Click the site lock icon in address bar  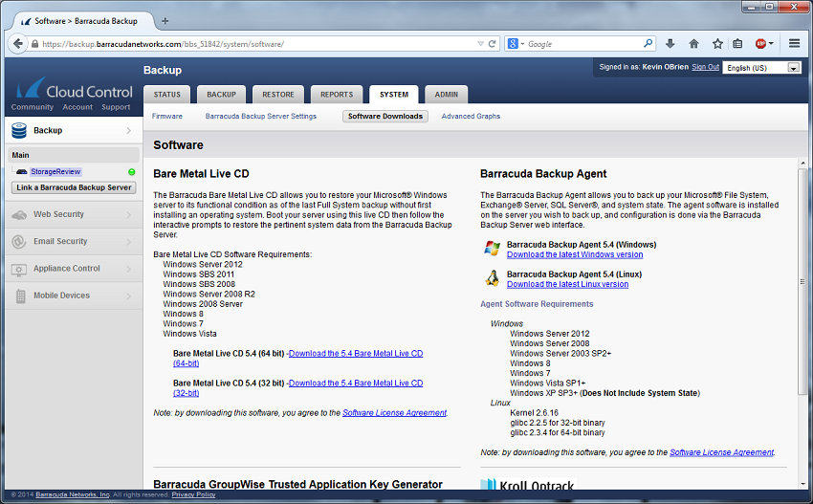click(x=34, y=44)
